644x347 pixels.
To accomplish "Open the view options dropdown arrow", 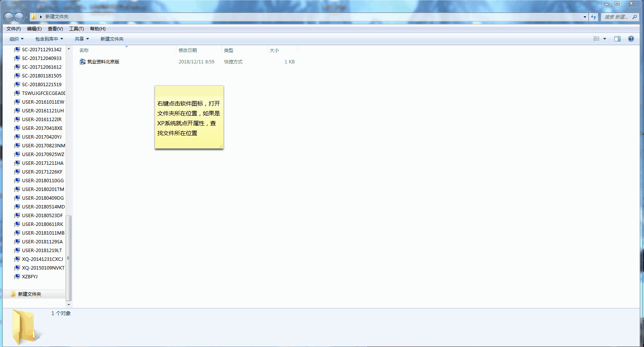I will pyautogui.click(x=605, y=39).
